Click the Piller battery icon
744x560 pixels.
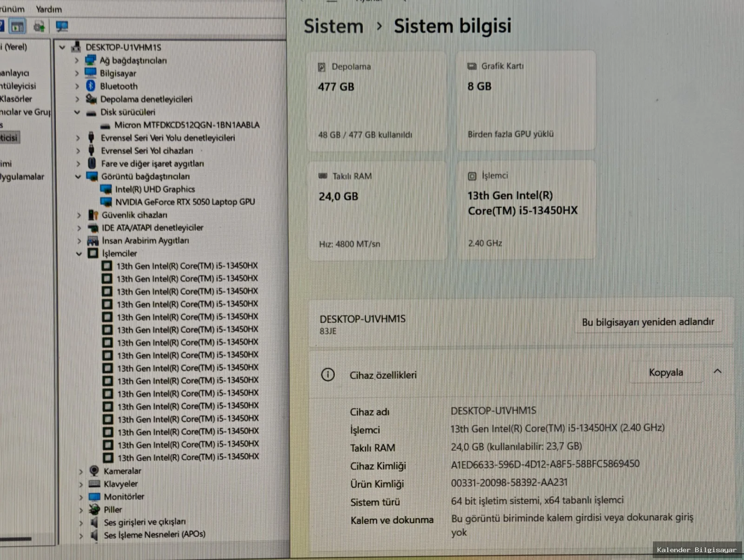[94, 509]
